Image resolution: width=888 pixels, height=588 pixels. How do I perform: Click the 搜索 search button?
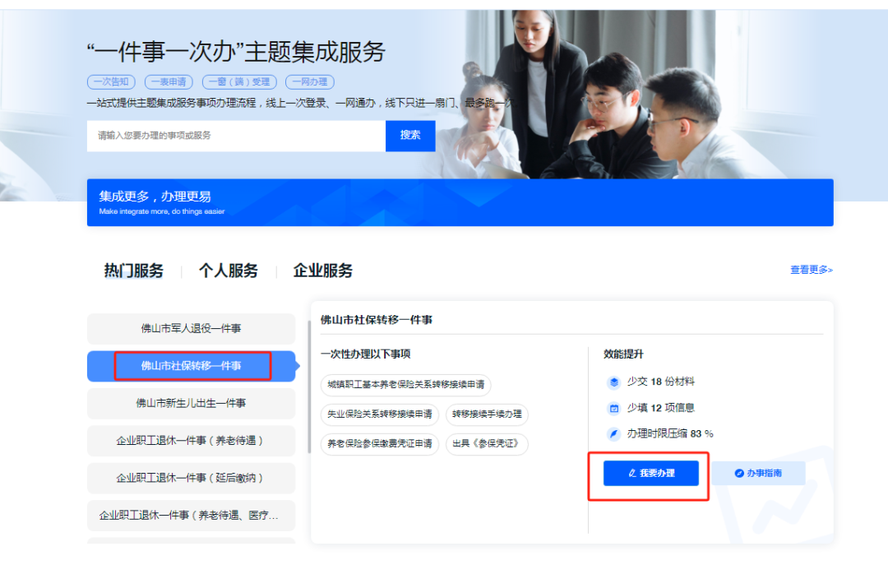[x=409, y=135]
